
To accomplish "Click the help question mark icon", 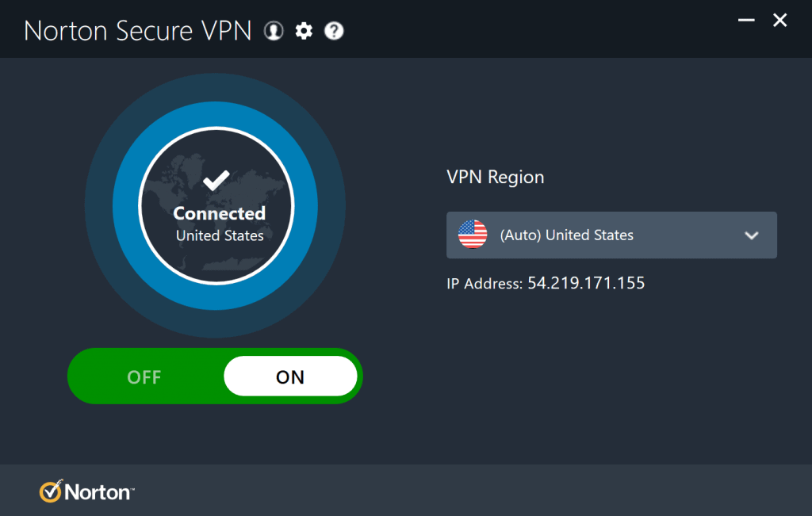I will click(x=334, y=31).
